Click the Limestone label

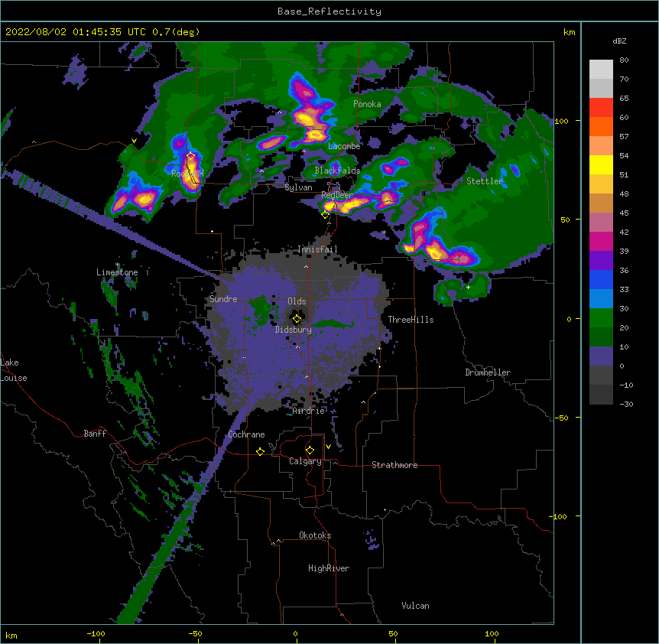pos(117,272)
